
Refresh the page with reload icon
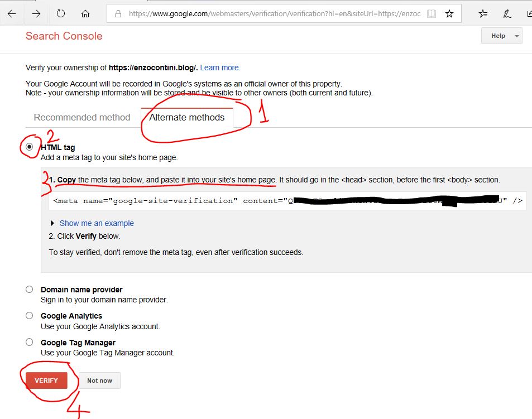pyautogui.click(x=61, y=14)
